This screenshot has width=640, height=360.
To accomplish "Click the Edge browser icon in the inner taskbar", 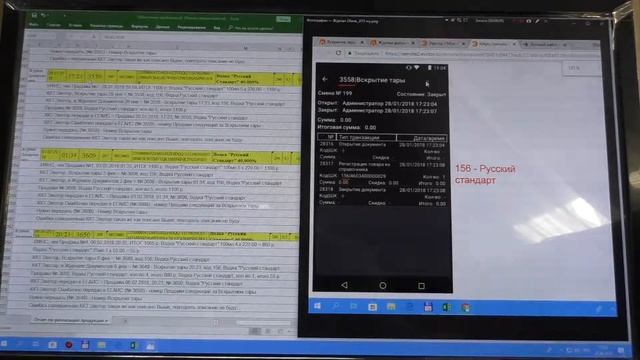I will point(409,307).
